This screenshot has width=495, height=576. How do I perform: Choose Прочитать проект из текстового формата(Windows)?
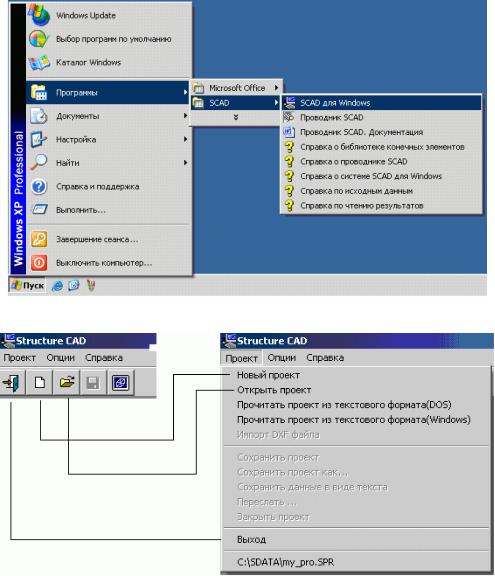pyautogui.click(x=354, y=420)
